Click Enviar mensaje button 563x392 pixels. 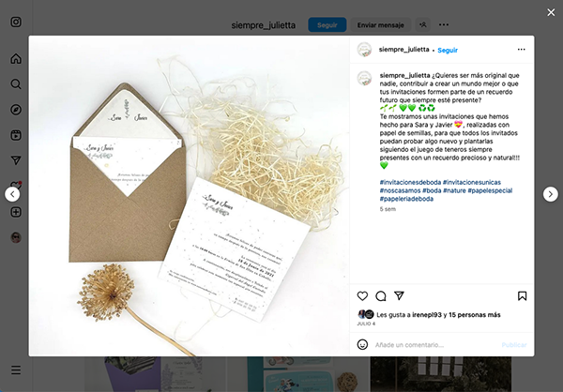pos(380,24)
